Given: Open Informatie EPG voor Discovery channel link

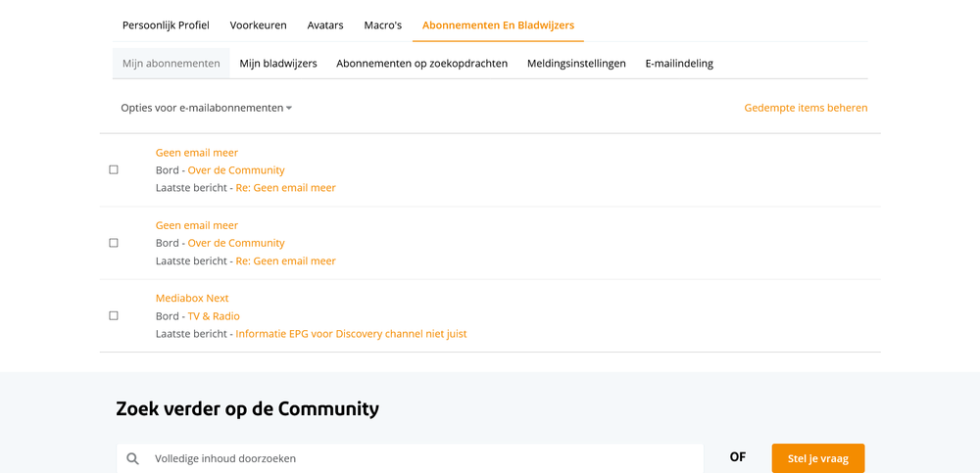Looking at the screenshot, I should 351,334.
